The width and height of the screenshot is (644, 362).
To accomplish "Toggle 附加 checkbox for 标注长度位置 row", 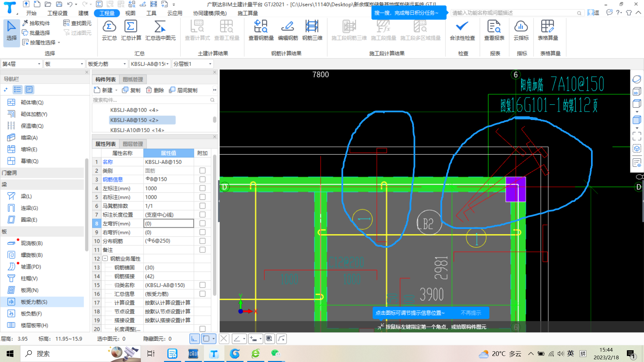I will pyautogui.click(x=202, y=215).
